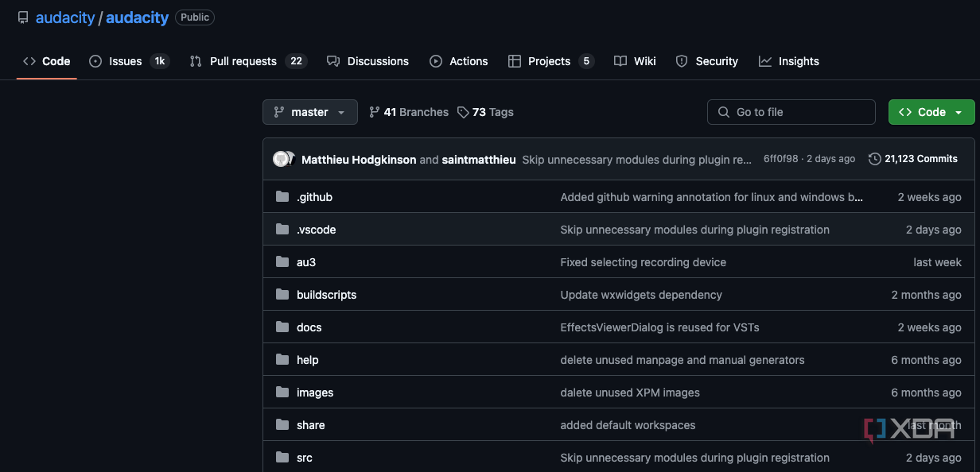Open the .github folder
The height and width of the screenshot is (472, 980).
(x=314, y=197)
